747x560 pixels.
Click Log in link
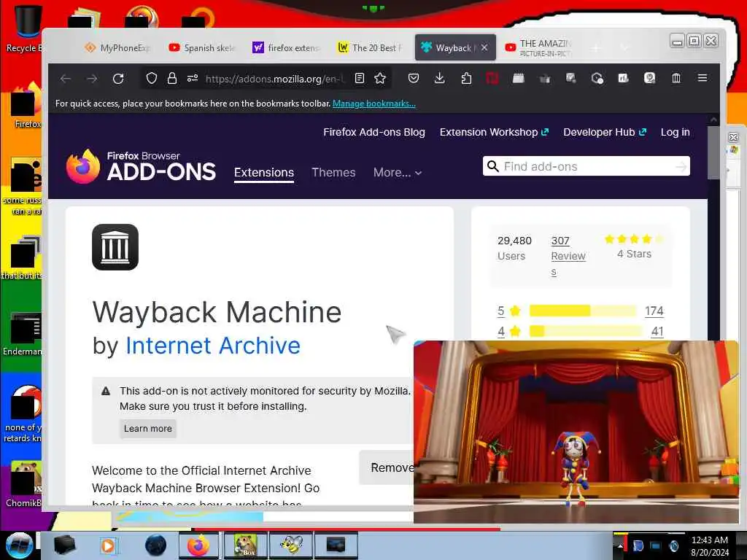click(x=675, y=132)
